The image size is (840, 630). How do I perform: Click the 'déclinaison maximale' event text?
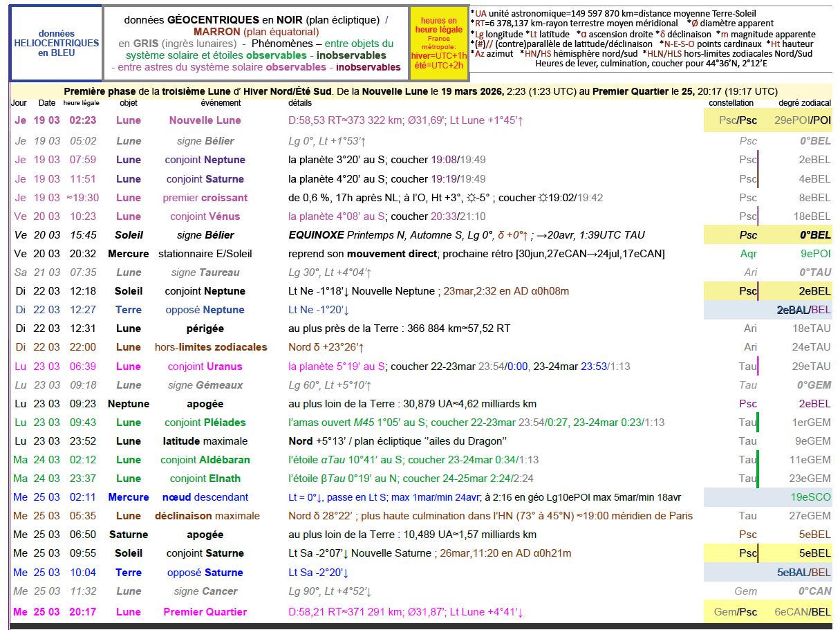207,516
